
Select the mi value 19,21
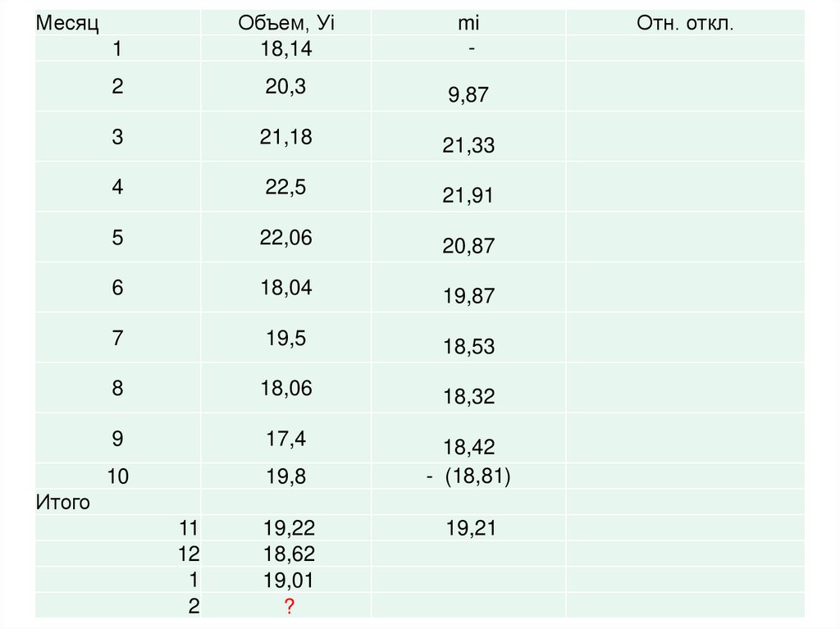tap(468, 528)
